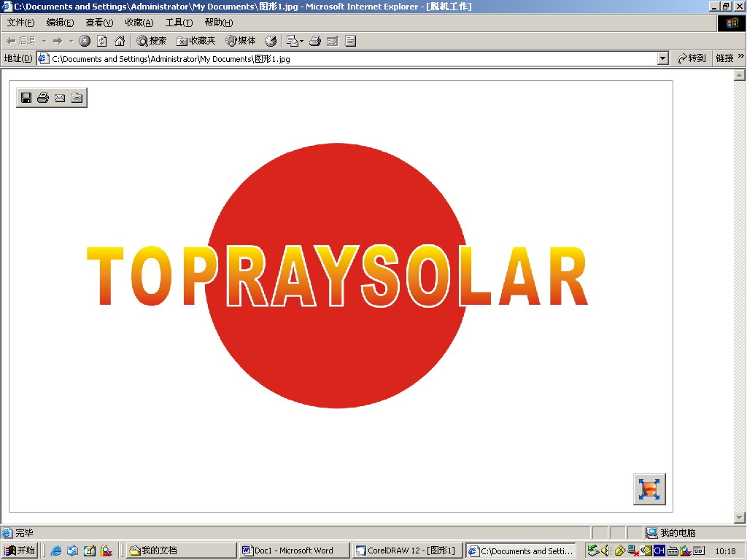Open the 收藏夹 favorites pane
This screenshot has width=747, height=560.
point(196,41)
